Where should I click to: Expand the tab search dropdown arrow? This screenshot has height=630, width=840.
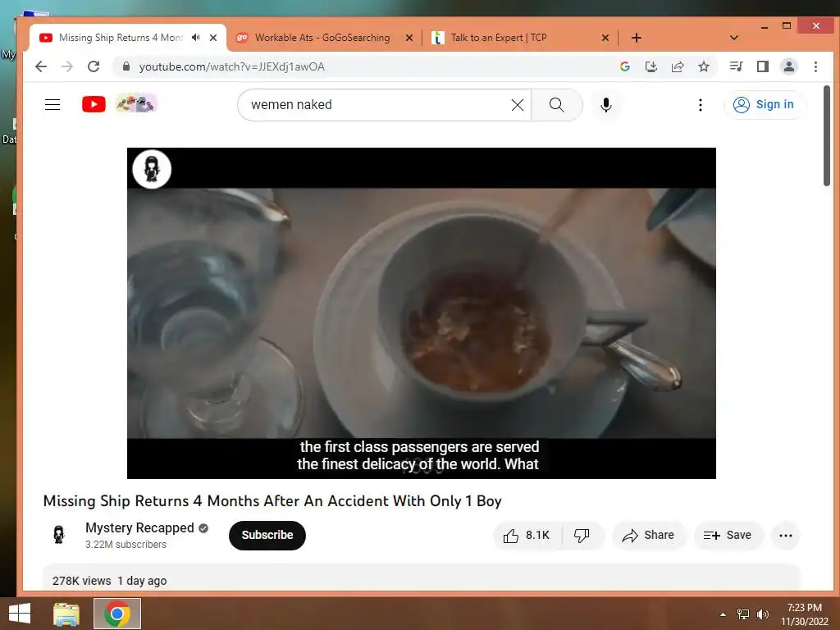tap(734, 38)
